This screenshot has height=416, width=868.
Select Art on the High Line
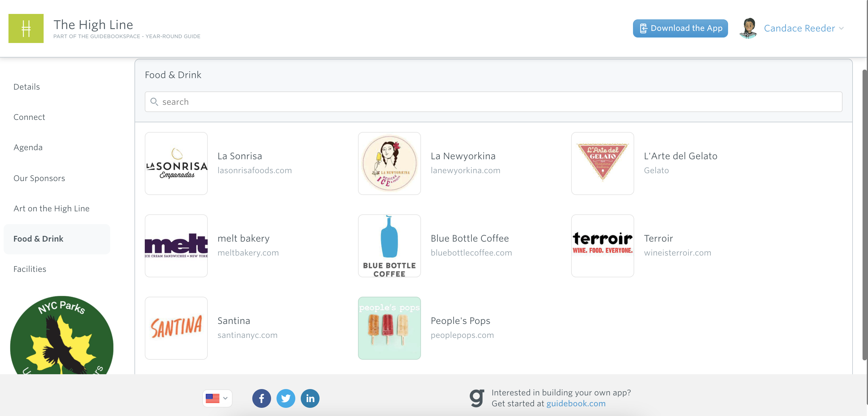coord(51,209)
